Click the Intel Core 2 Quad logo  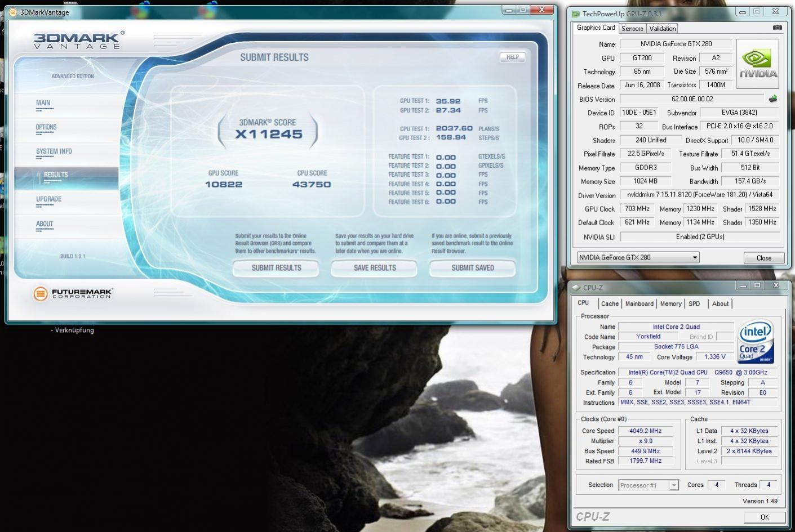(756, 342)
